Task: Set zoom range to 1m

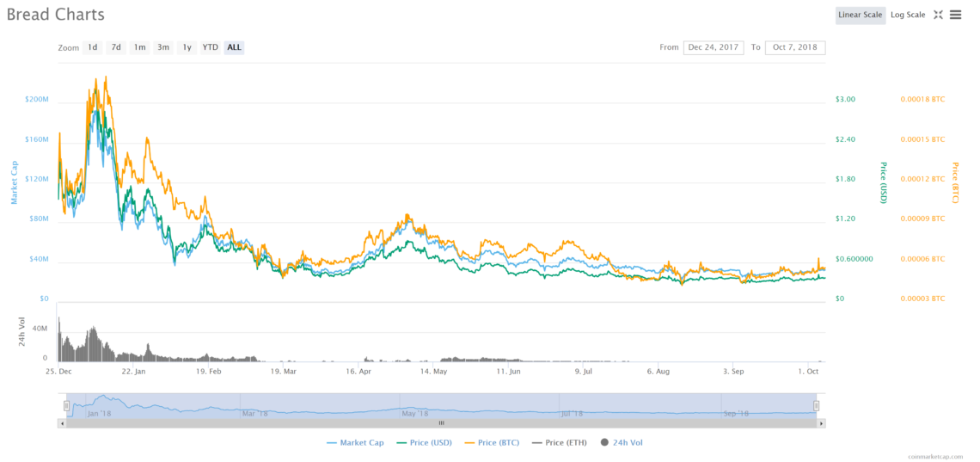Action: (x=139, y=47)
